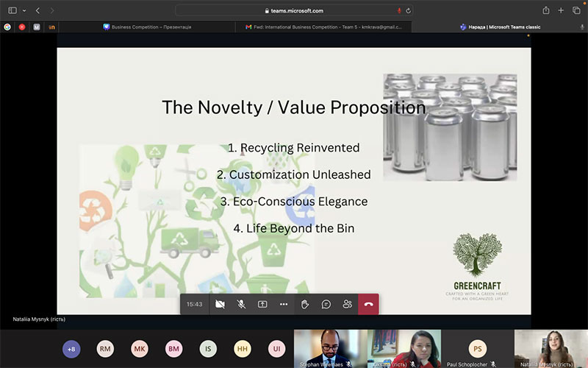Click the '2. Customization Unleashed' line
The width and height of the screenshot is (588, 368).
(x=293, y=174)
